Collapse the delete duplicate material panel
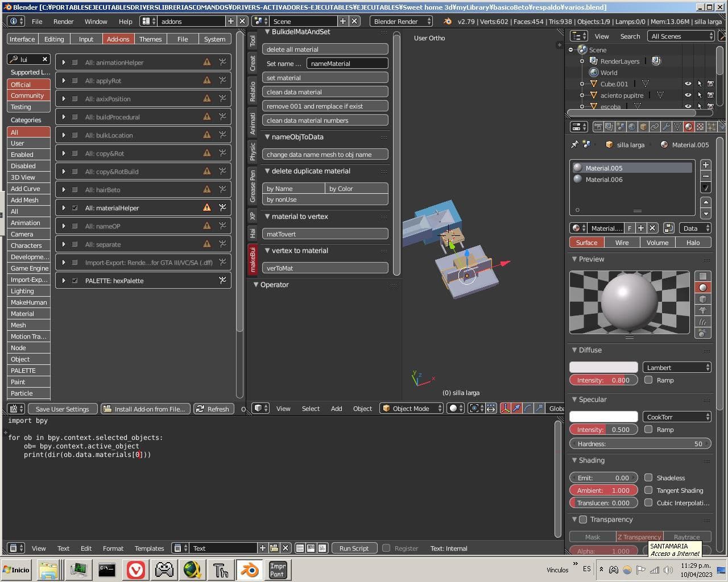Viewport: 728px width, 582px height. 267,171
